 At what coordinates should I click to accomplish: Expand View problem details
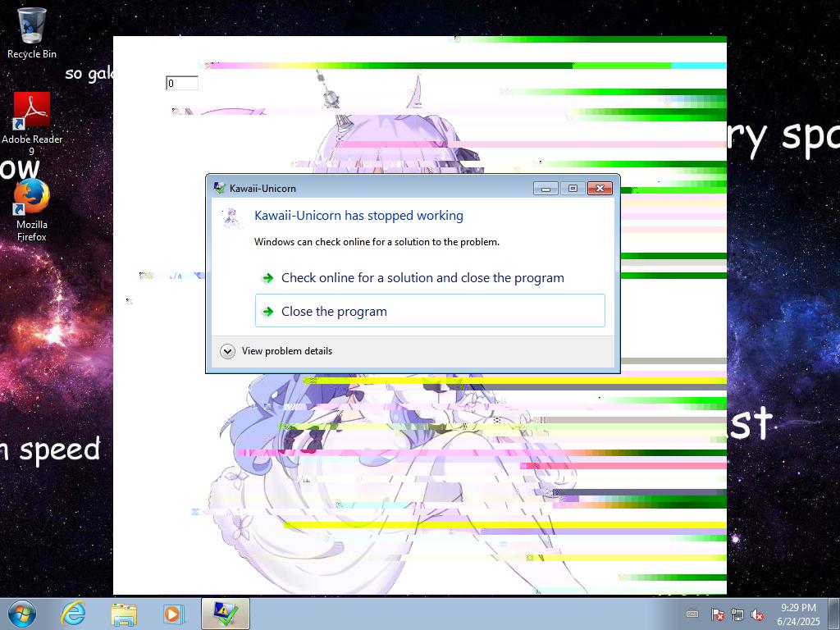[276, 351]
